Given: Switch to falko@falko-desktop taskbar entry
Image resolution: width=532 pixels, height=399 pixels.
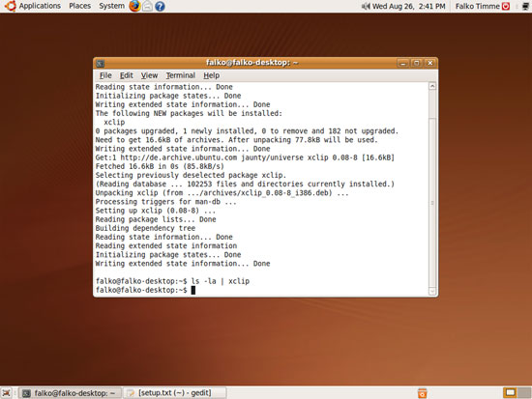Looking at the screenshot, I should [x=70, y=393].
